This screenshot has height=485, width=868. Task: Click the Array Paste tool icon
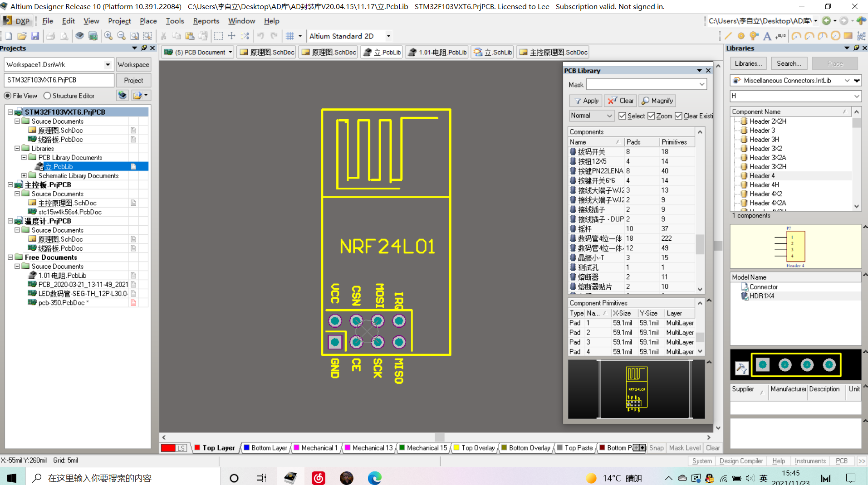pos(861,36)
